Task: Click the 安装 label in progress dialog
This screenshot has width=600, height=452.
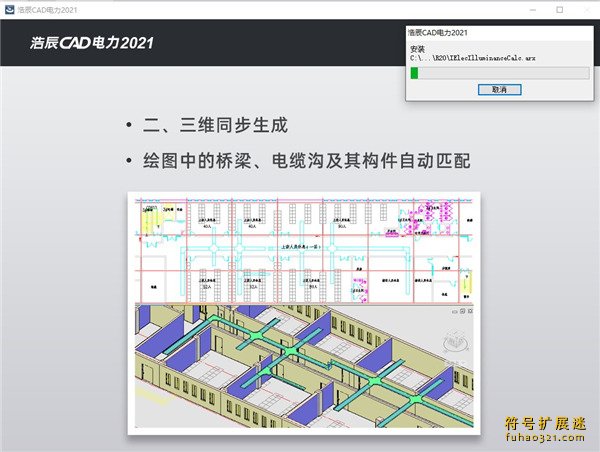Action: click(417, 49)
